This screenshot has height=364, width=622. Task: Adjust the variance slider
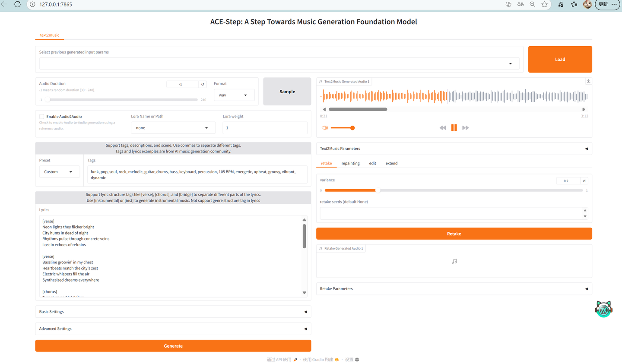[454, 190]
